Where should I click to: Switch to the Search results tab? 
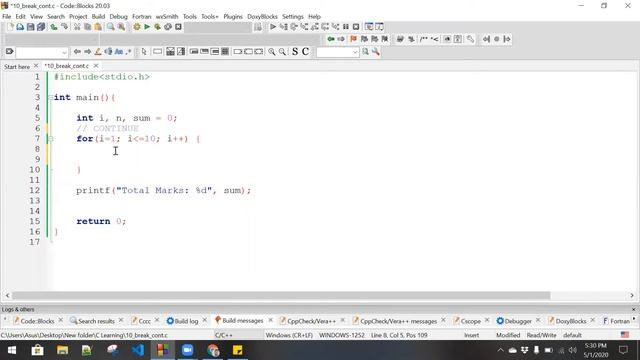pos(92,321)
